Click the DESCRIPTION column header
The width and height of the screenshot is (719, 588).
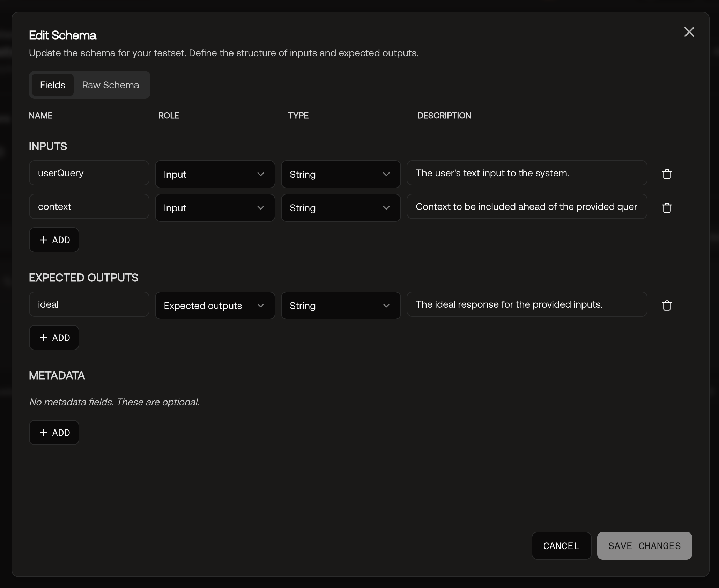tap(444, 116)
